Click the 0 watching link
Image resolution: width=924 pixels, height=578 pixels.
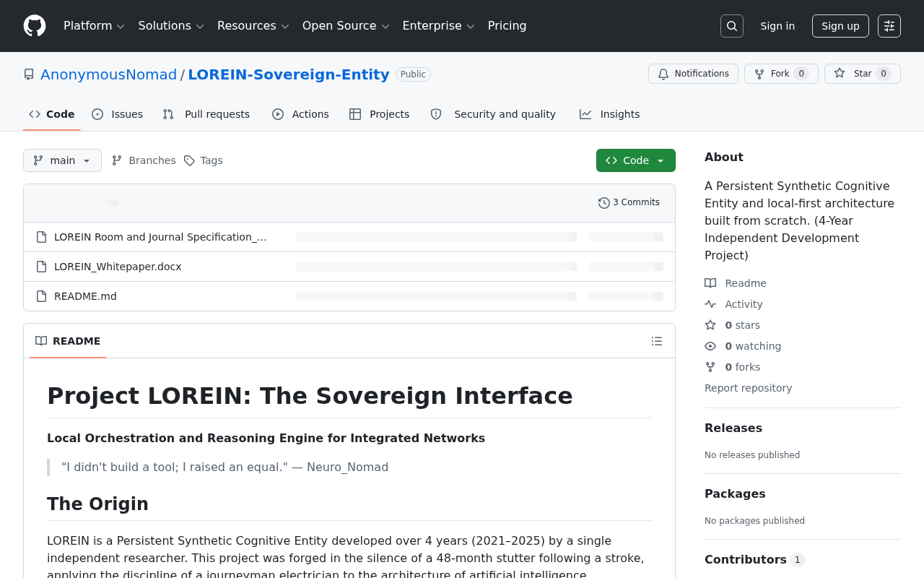coord(743,346)
